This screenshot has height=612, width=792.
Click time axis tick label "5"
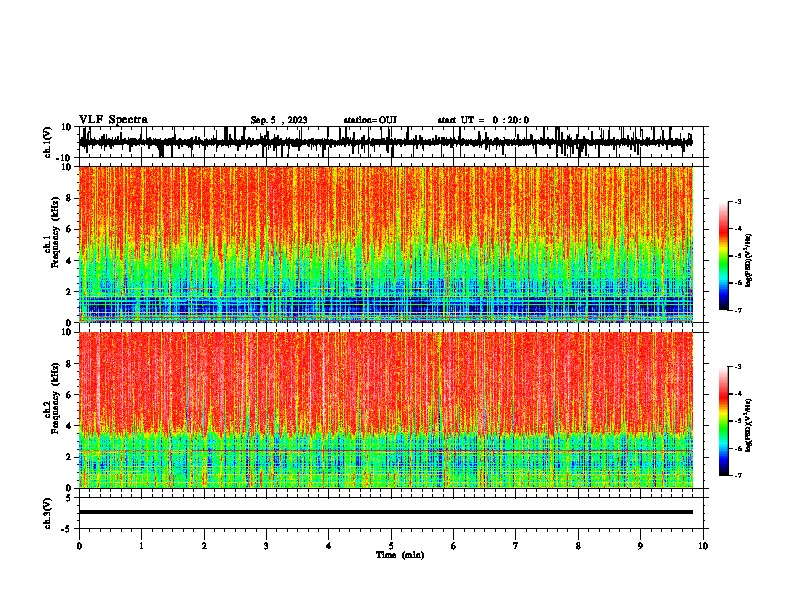point(391,546)
